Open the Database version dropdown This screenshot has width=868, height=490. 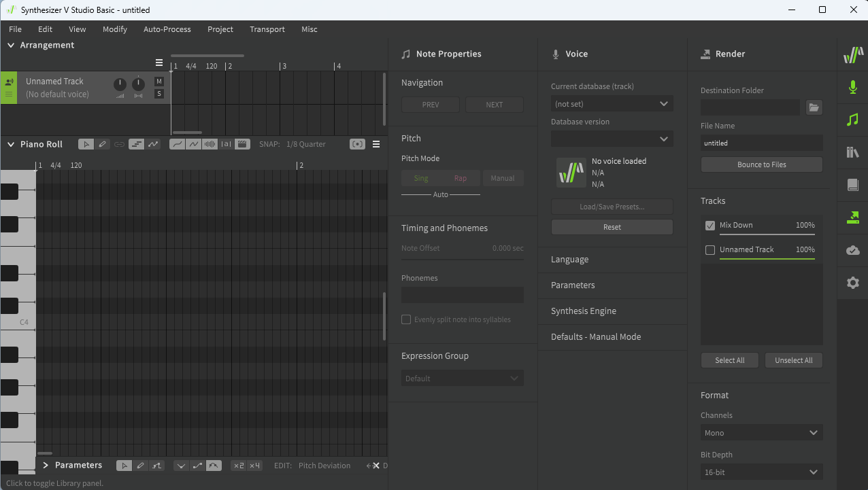612,139
